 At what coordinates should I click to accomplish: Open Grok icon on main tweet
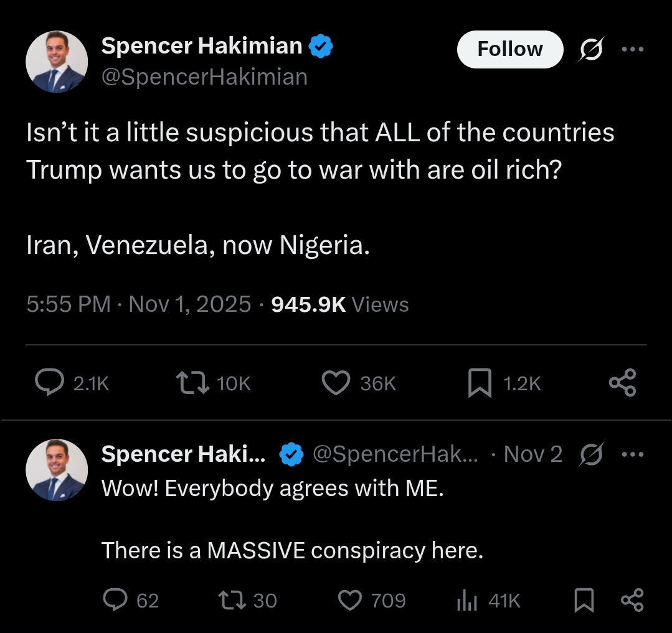[590, 49]
